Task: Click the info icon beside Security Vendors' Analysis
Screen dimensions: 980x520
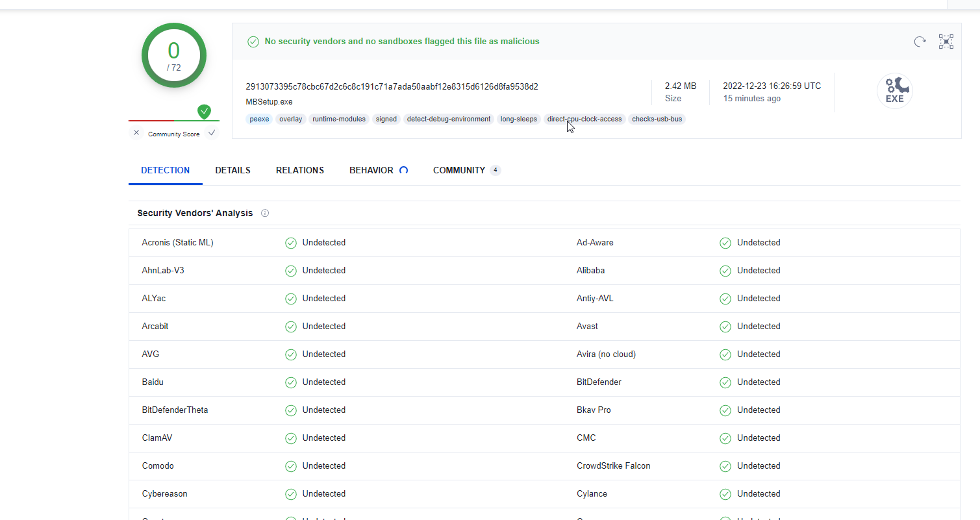Action: 265,214
